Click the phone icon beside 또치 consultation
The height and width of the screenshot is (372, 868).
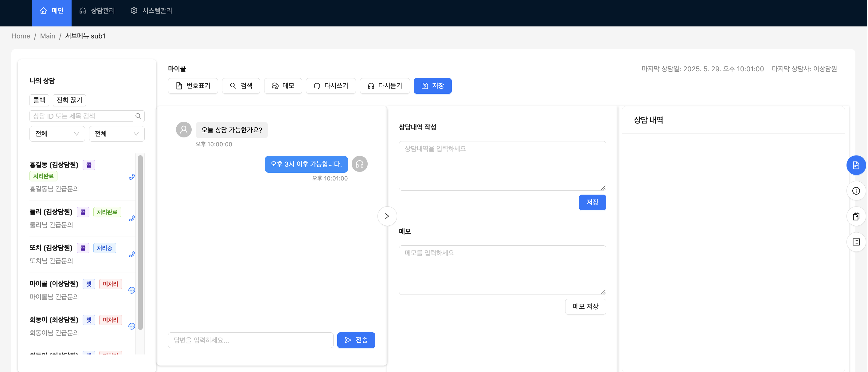coord(131,254)
